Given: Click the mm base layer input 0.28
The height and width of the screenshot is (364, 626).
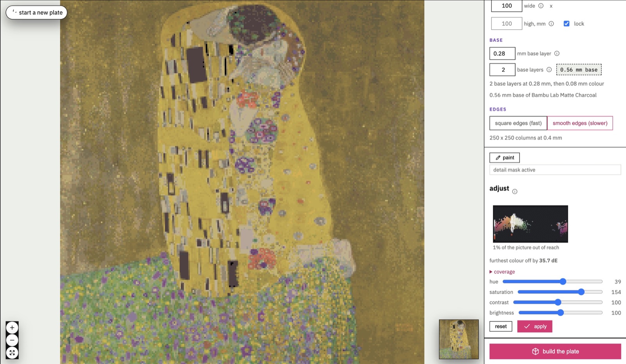Looking at the screenshot, I should pyautogui.click(x=502, y=54).
